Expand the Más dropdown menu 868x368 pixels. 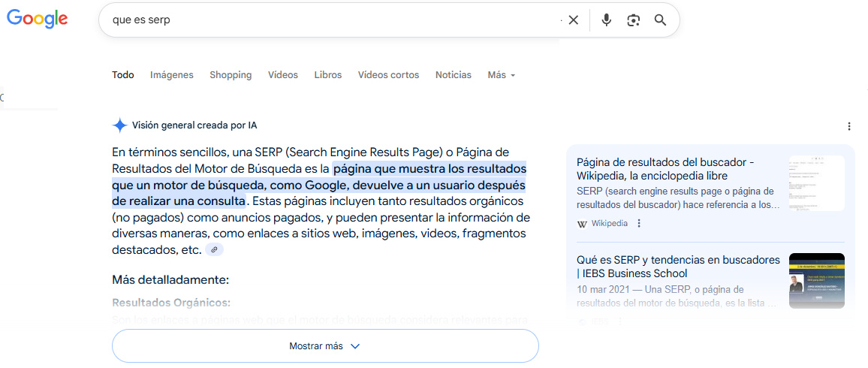(x=502, y=74)
